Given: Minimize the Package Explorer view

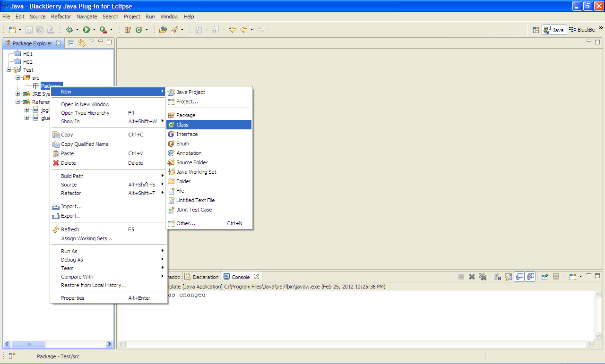Looking at the screenshot, I should tap(100, 42).
